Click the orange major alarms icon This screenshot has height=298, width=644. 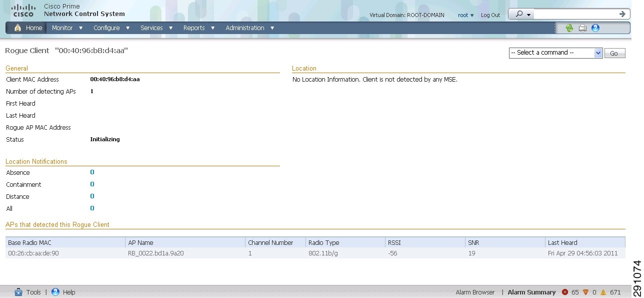585,292
